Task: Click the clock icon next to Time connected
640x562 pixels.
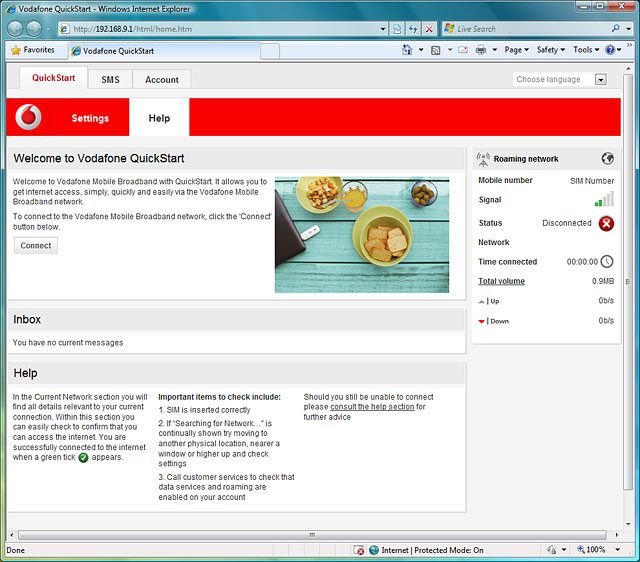Action: (x=607, y=262)
